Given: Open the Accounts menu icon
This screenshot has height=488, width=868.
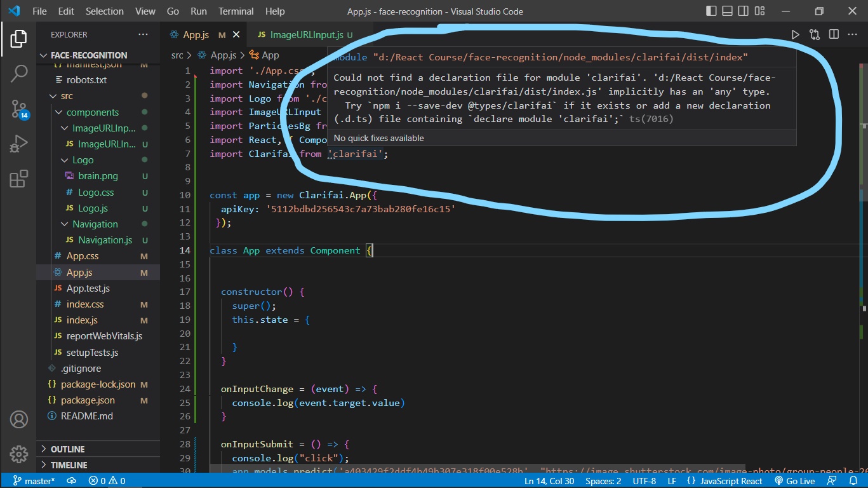Looking at the screenshot, I should pos(18,420).
